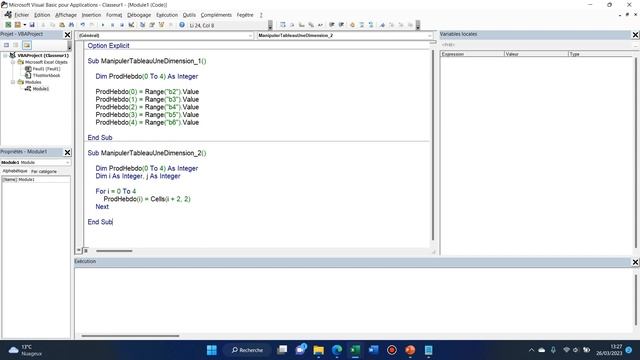Image resolution: width=640 pixels, height=360 pixels.
Task: Run the macro with the play icon
Action: coord(103,25)
